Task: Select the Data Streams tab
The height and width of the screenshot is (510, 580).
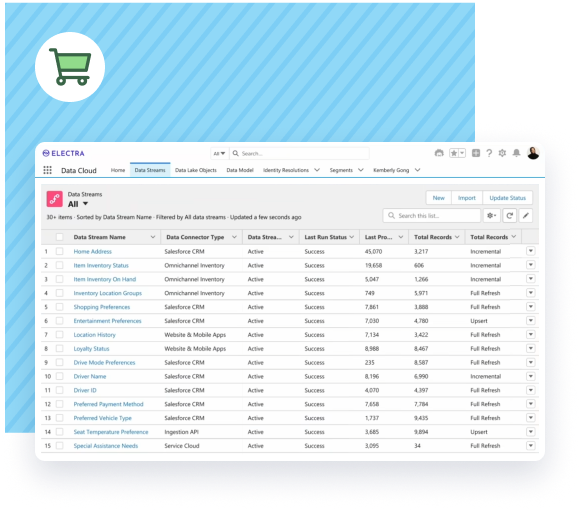Action: tap(150, 170)
